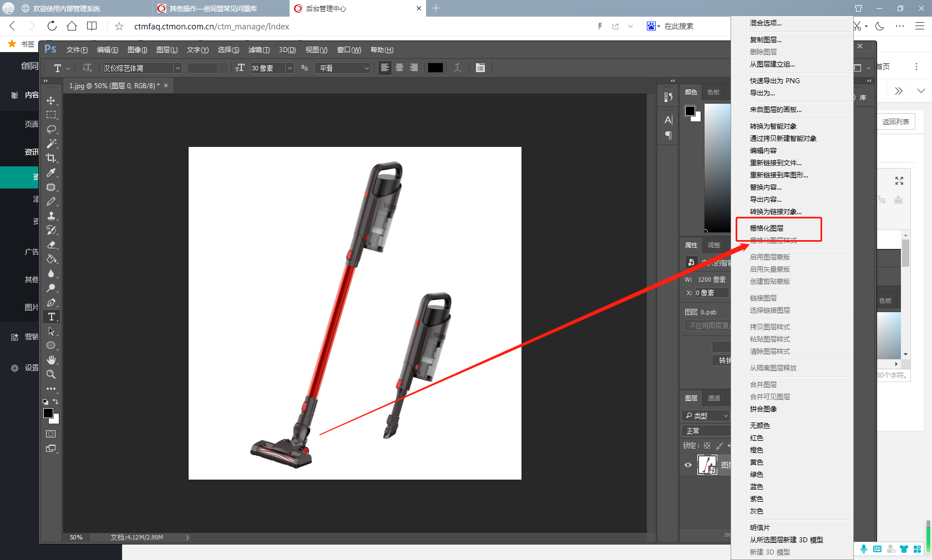
Task: Enable right text alignment
Action: tap(414, 68)
